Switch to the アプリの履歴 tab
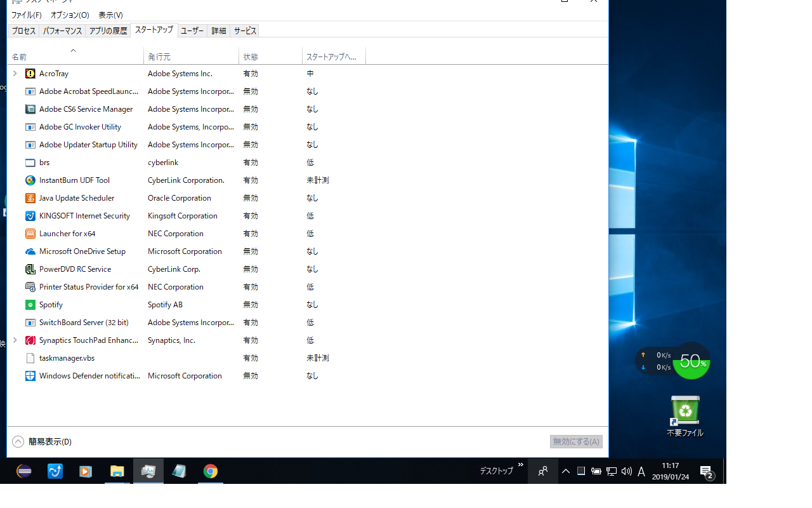The height and width of the screenshot is (508, 812). 108,30
